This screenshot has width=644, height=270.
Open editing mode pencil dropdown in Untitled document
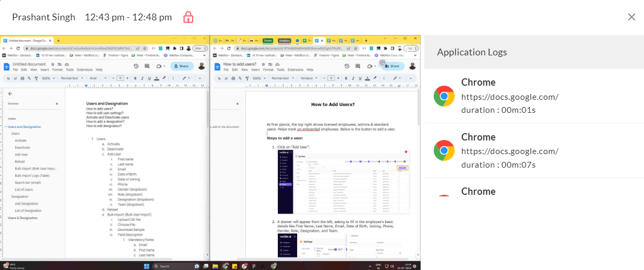[186, 78]
